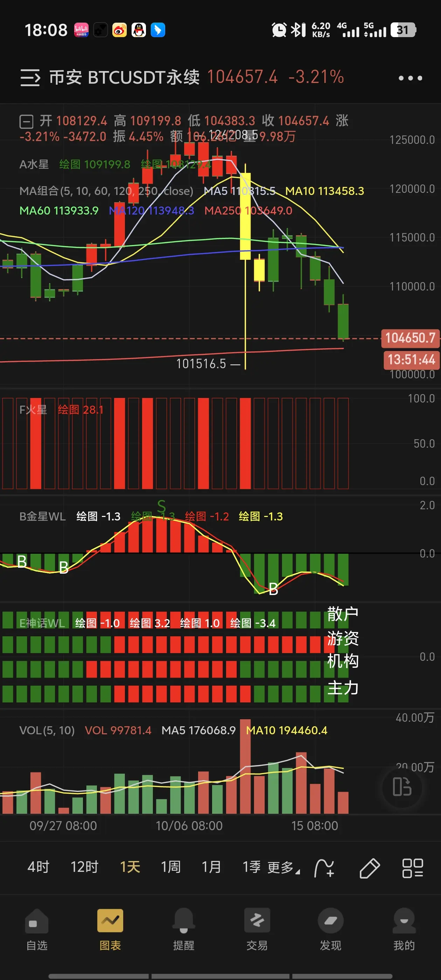Screen dimensions: 441x980
Task: Tap the countdown label 13:51:44
Action: click(411, 360)
